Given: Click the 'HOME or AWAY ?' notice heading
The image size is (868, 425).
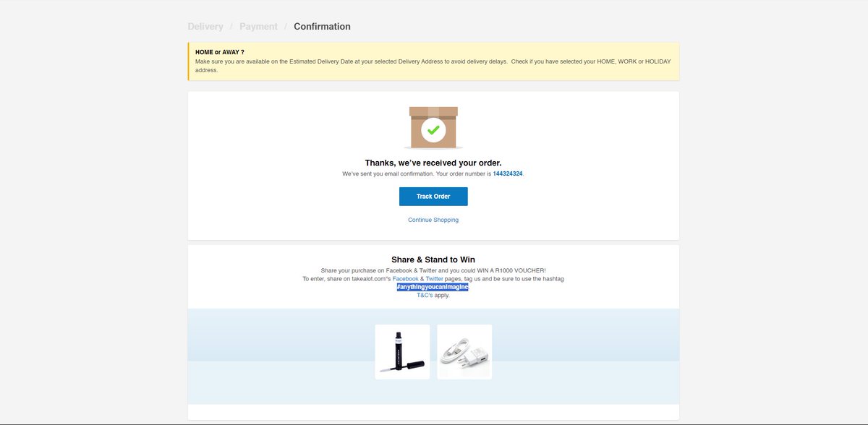Looking at the screenshot, I should point(220,52).
